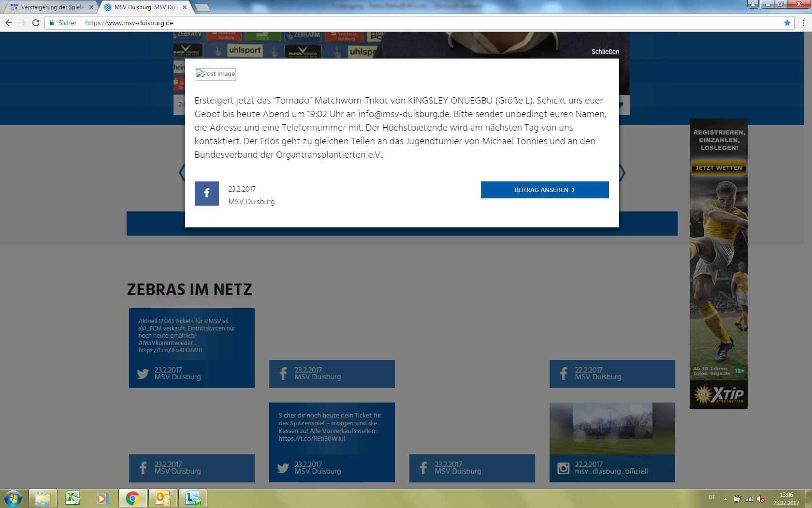Open a new browser tab

(x=202, y=7)
